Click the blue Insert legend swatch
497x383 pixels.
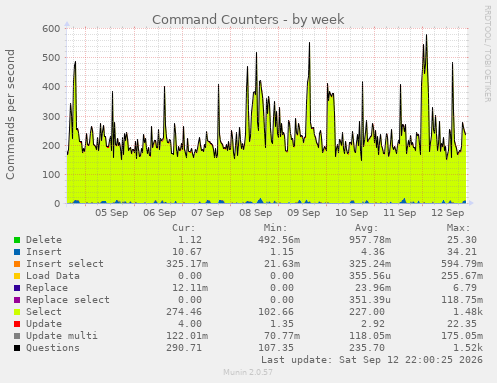17,252
